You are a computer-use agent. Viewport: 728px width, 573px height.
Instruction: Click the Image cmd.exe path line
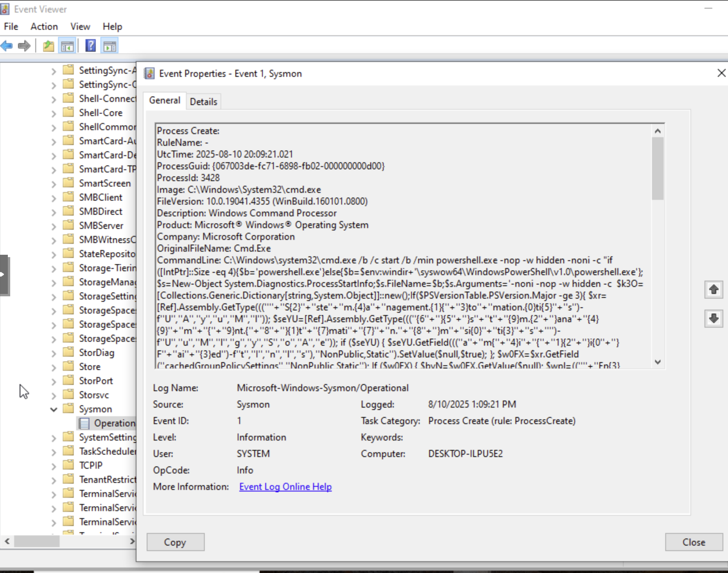pos(239,190)
